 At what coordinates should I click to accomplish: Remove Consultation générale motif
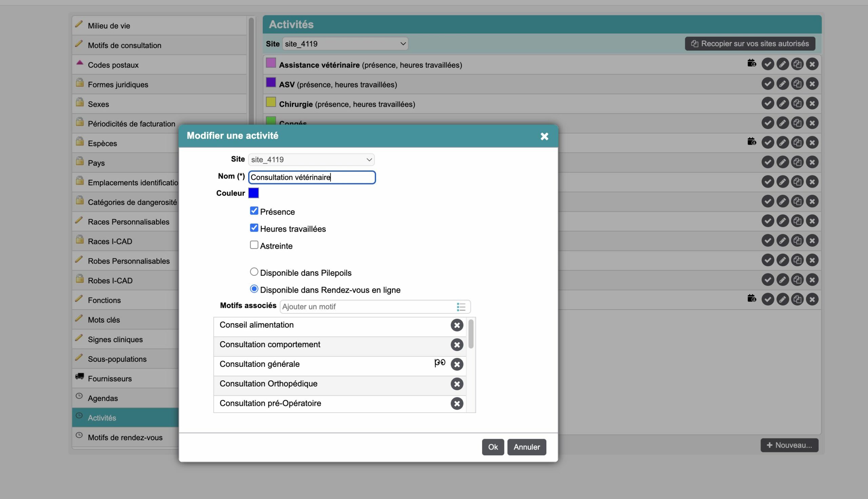(x=456, y=364)
